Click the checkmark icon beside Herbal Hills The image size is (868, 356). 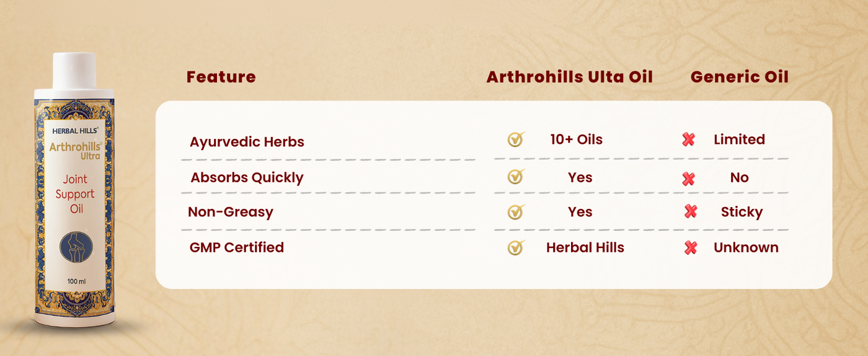pos(515,247)
